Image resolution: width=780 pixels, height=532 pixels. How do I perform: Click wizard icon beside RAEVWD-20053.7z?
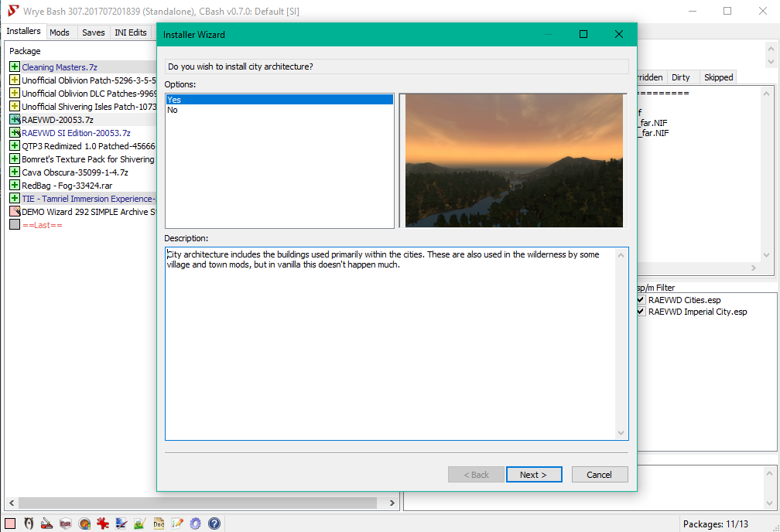pyautogui.click(x=15, y=119)
